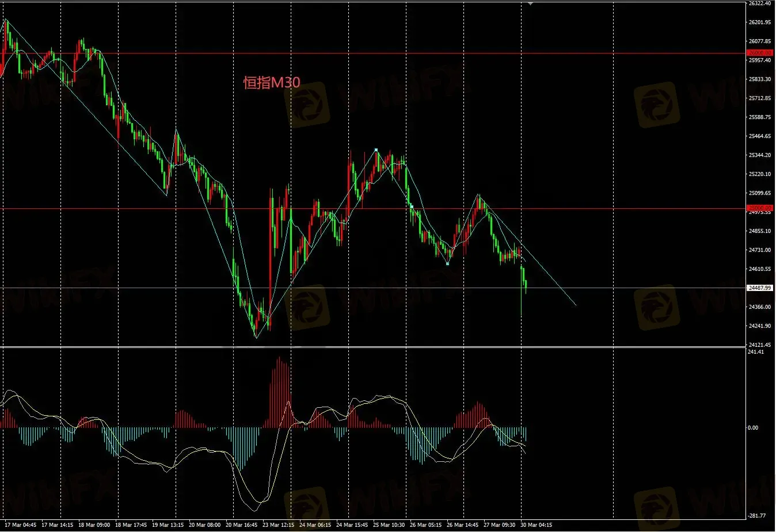Click price axis label 25220.10
Image resolution: width=776 pixels, height=532 pixels.
click(x=760, y=174)
